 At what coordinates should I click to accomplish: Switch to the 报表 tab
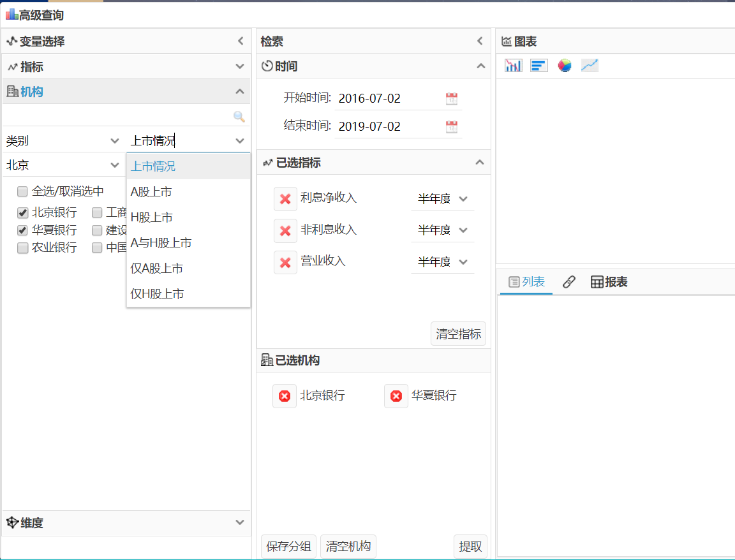(609, 282)
